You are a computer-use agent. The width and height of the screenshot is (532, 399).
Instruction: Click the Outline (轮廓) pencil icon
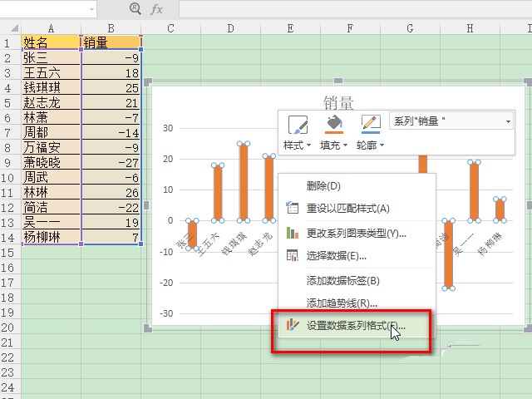[370, 125]
